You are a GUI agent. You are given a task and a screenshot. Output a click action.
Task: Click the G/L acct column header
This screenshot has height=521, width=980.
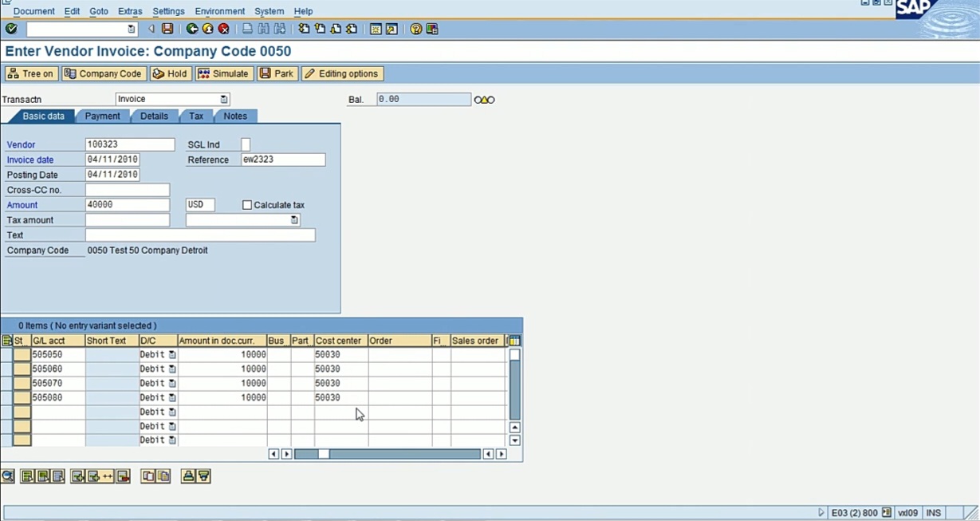point(58,341)
